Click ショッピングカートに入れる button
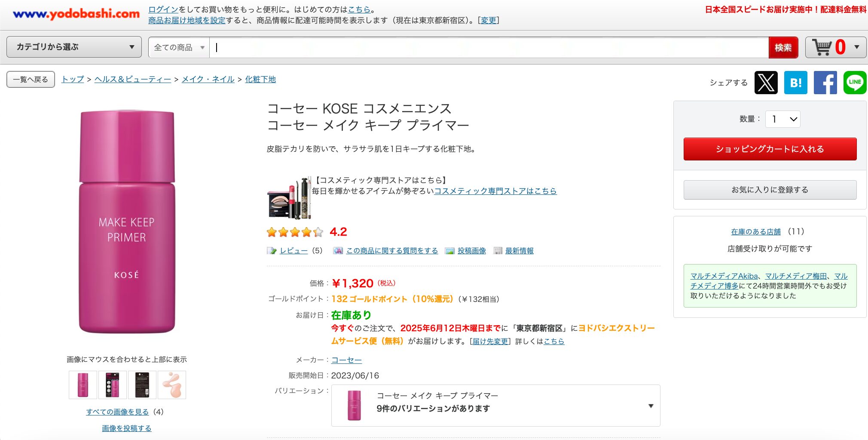 click(x=770, y=149)
